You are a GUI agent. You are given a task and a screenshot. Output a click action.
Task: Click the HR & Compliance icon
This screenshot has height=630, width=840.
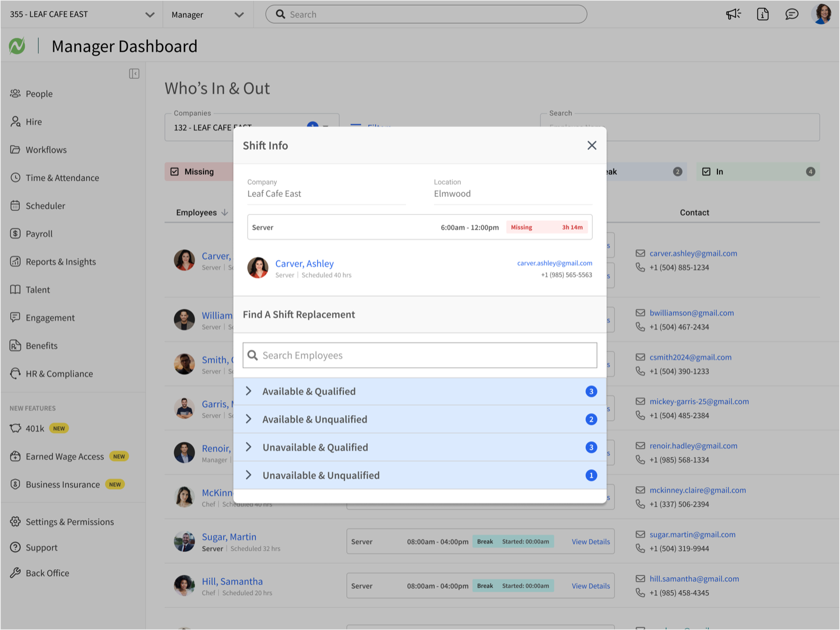[15, 373]
